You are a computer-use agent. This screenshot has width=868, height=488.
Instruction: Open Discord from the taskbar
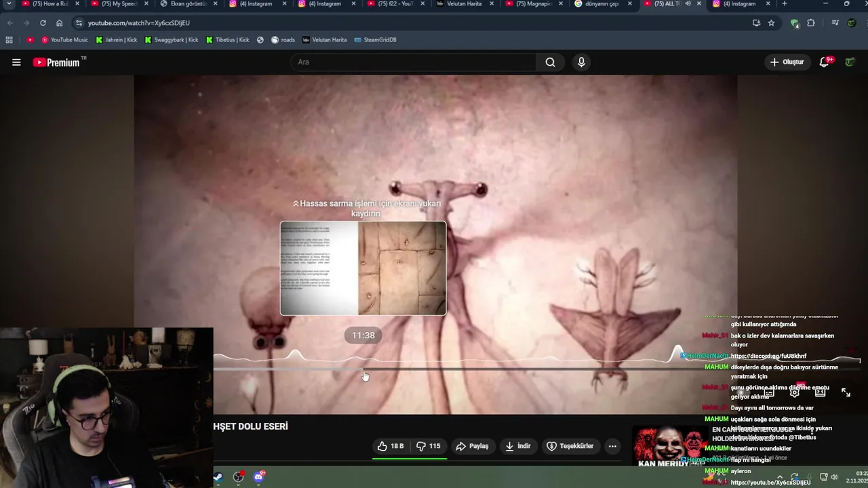[258, 477]
